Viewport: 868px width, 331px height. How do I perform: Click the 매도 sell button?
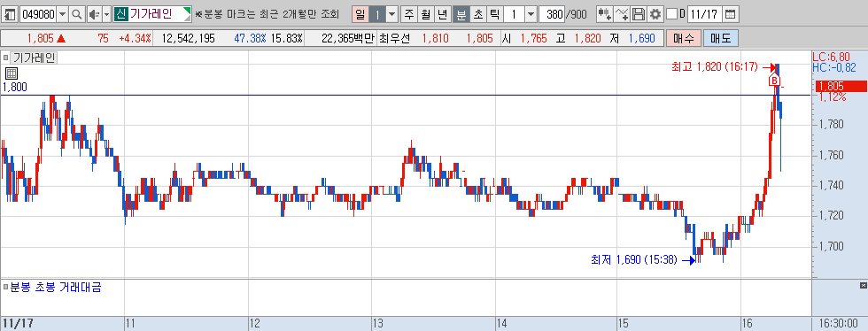tap(720, 39)
